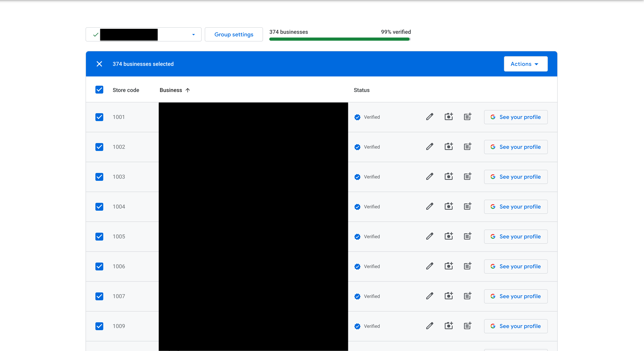Click the Verified badge for store 1004
Viewport: 644px width, 351px height.
[357, 207]
